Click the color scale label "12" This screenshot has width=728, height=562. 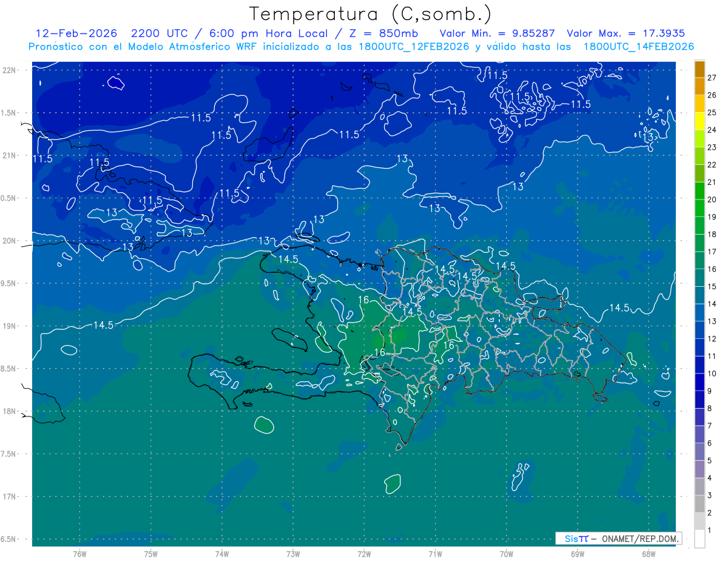click(x=712, y=338)
